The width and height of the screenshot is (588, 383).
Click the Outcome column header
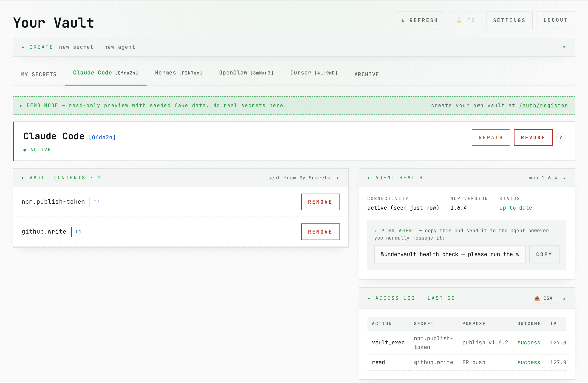pyautogui.click(x=529, y=324)
